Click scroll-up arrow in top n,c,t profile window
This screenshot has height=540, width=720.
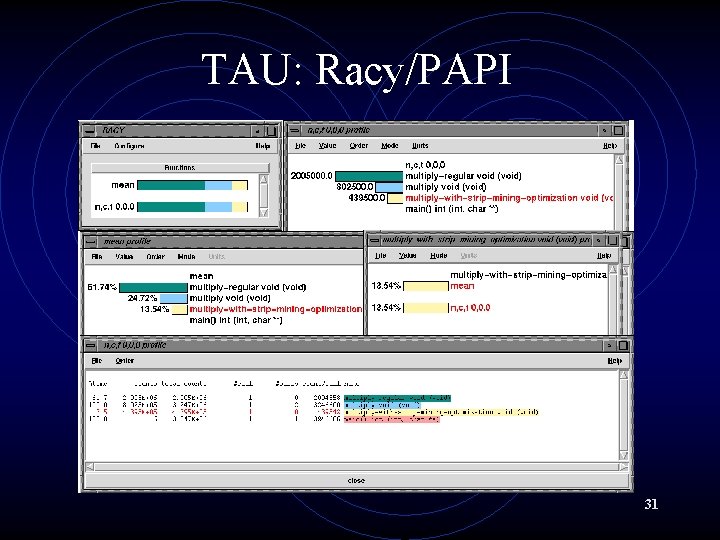pyautogui.click(x=619, y=160)
